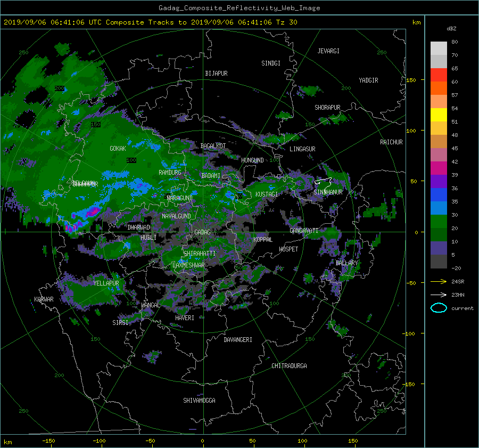Select the orange 60 dBZ color swatch
This screenshot has width=479, height=448.
pos(439,88)
